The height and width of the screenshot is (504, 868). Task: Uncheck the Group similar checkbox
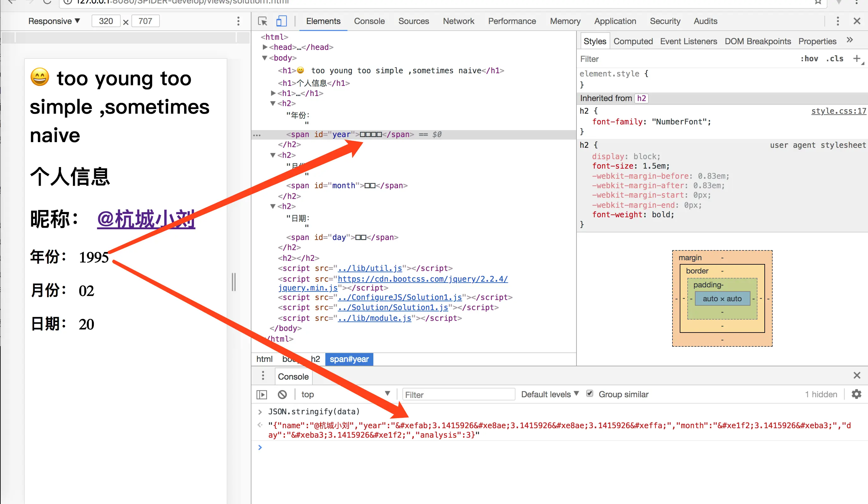coord(590,393)
